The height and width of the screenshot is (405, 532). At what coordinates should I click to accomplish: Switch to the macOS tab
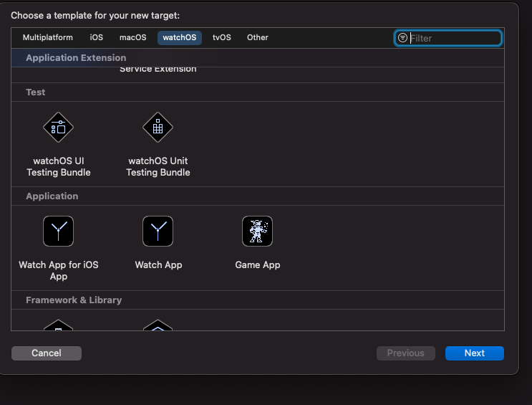click(x=133, y=37)
